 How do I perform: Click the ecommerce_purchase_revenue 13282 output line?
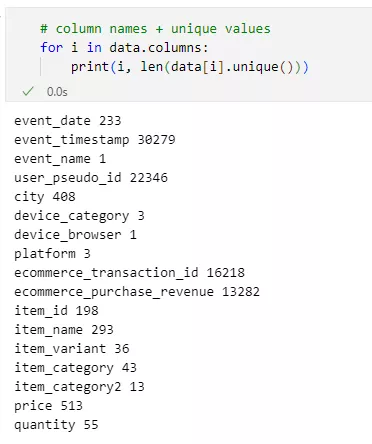[137, 292]
